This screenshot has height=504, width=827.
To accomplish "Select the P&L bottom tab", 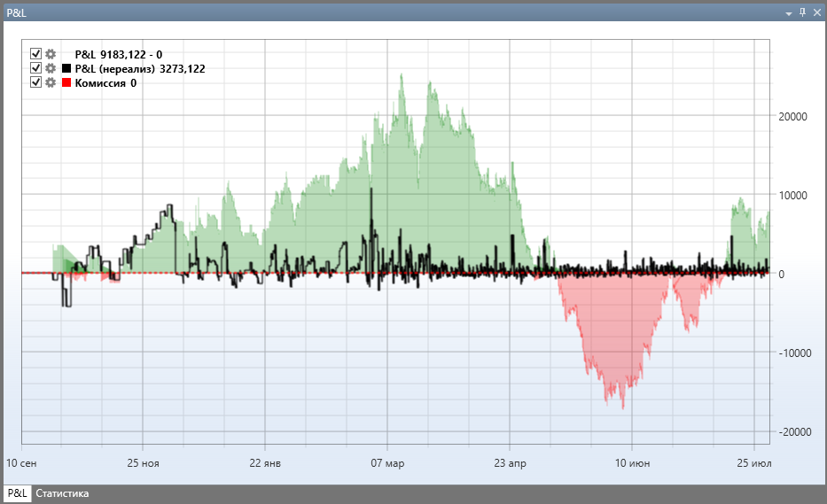I will pos(18,493).
